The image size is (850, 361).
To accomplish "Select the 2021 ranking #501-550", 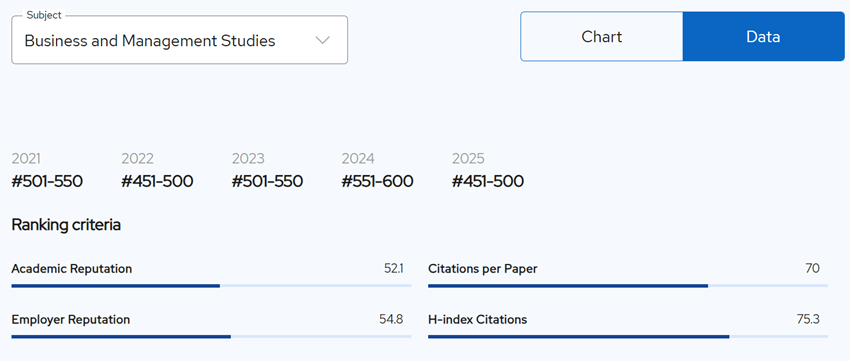I will pyautogui.click(x=47, y=182).
